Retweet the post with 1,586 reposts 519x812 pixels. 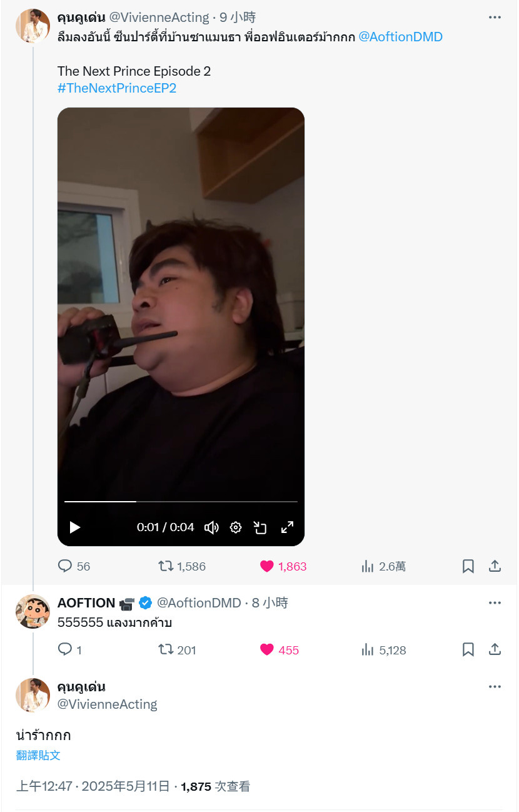click(181, 566)
